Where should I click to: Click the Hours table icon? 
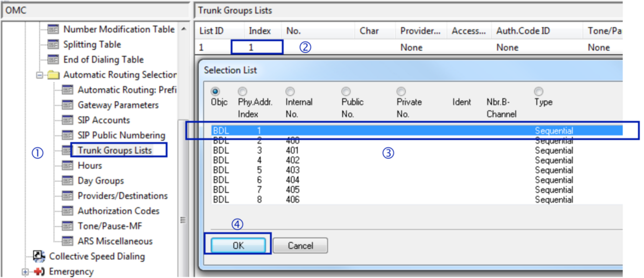pos(67,165)
